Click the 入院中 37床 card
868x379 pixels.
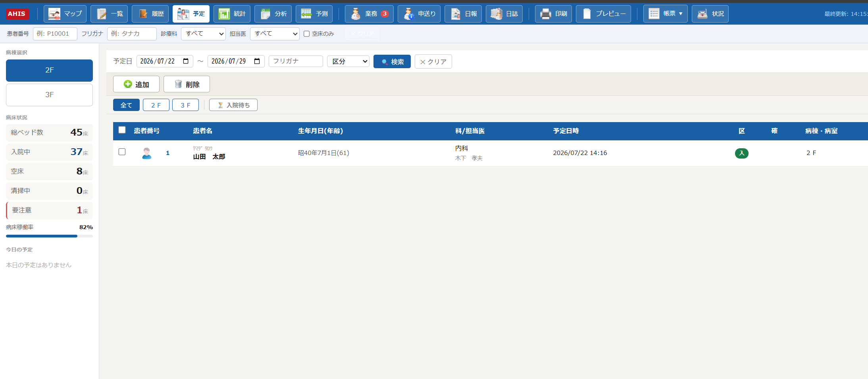49,152
